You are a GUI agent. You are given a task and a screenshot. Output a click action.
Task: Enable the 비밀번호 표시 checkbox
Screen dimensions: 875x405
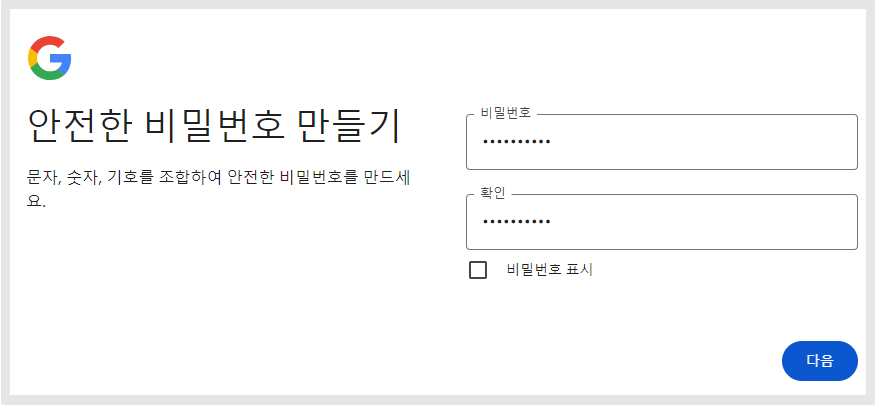(x=478, y=270)
